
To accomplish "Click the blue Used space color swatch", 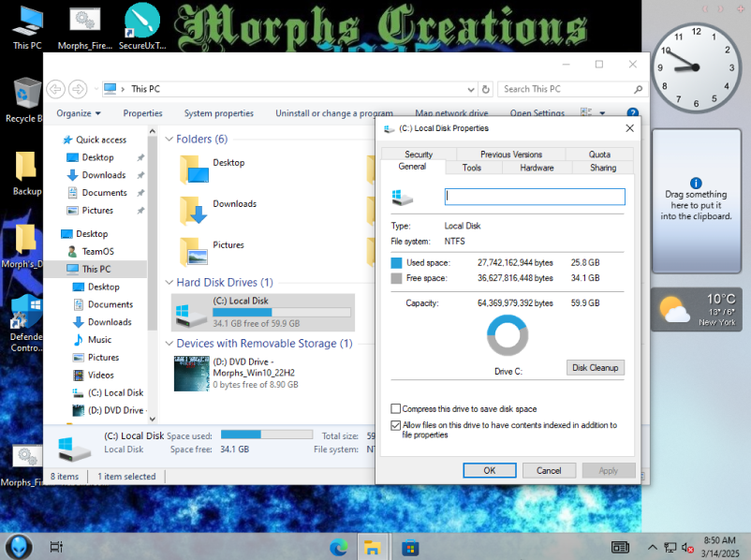I will [396, 262].
